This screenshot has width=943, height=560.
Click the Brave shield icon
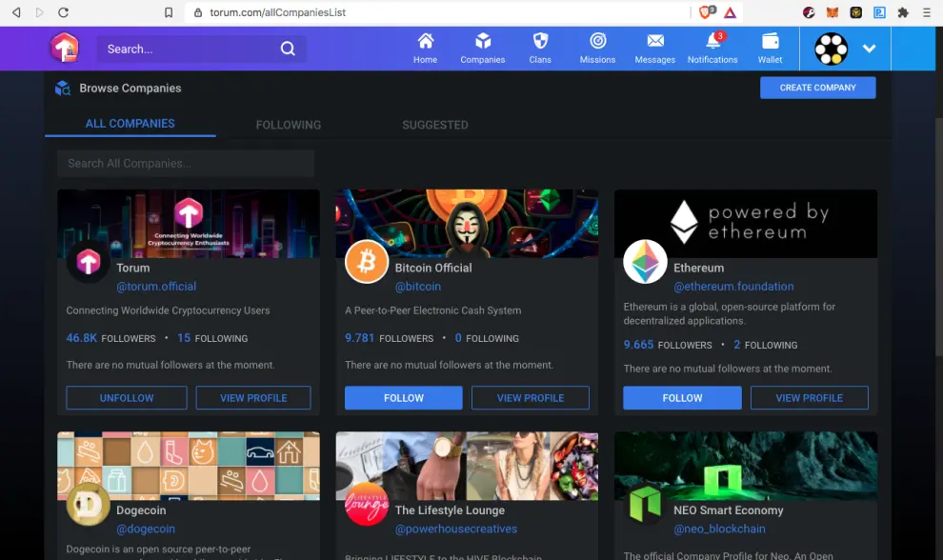(x=707, y=12)
